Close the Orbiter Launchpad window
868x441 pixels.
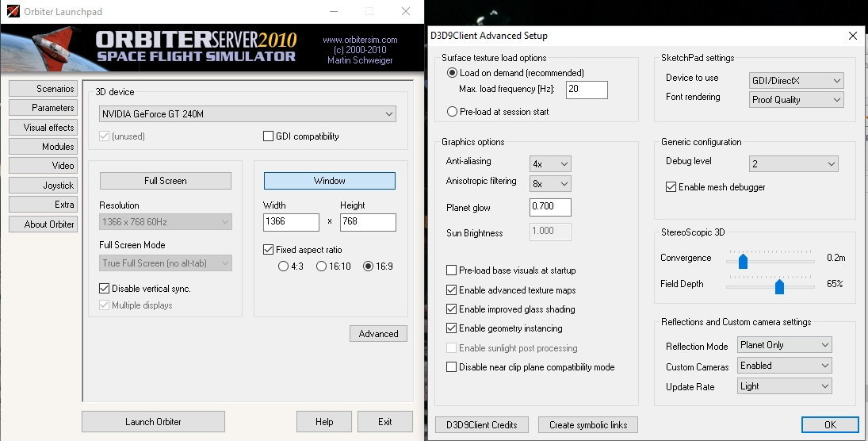click(x=406, y=11)
